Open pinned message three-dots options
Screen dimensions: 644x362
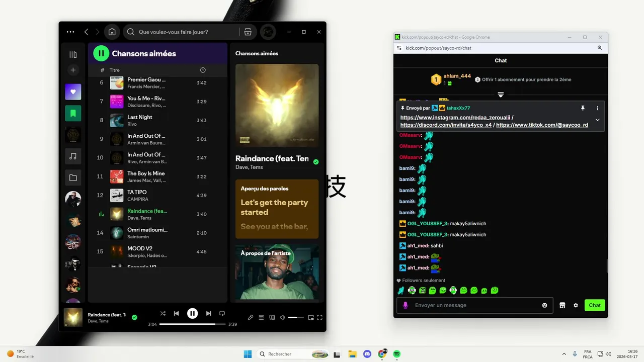coord(598,108)
